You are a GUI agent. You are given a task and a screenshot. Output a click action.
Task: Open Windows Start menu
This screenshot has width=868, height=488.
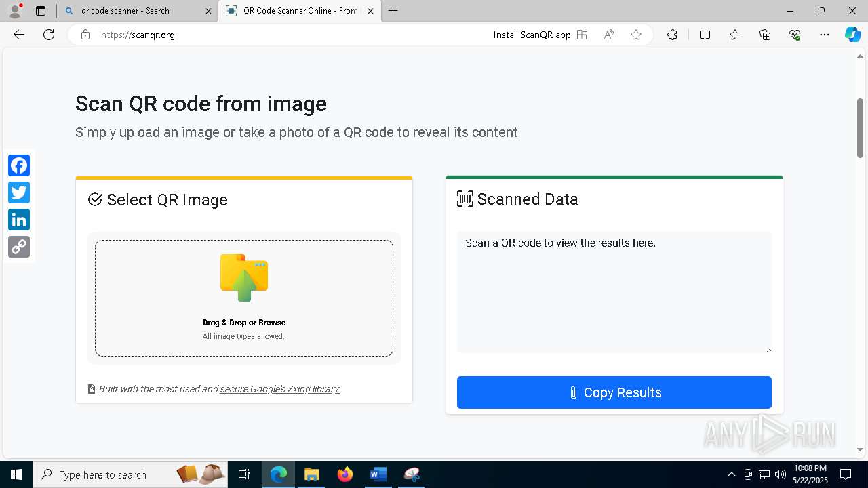tap(16, 474)
